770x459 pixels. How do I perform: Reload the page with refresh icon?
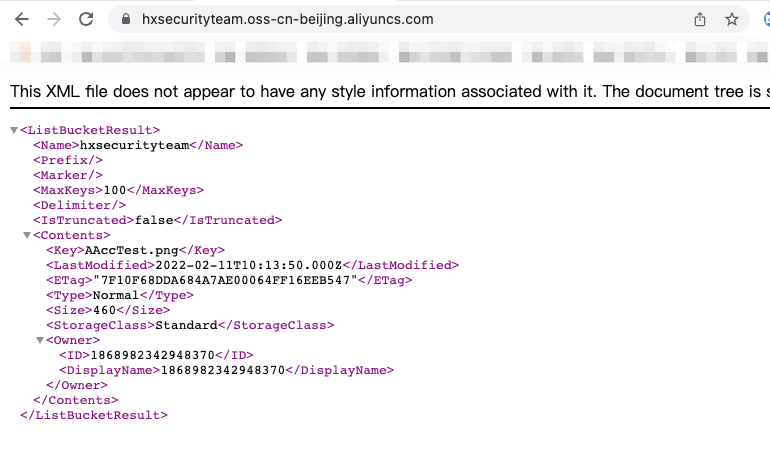pyautogui.click(x=86, y=19)
